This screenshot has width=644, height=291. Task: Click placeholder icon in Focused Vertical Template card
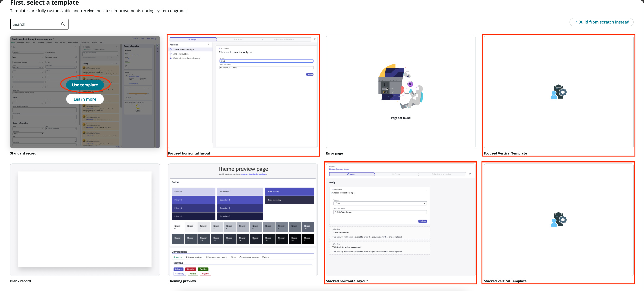(x=559, y=92)
